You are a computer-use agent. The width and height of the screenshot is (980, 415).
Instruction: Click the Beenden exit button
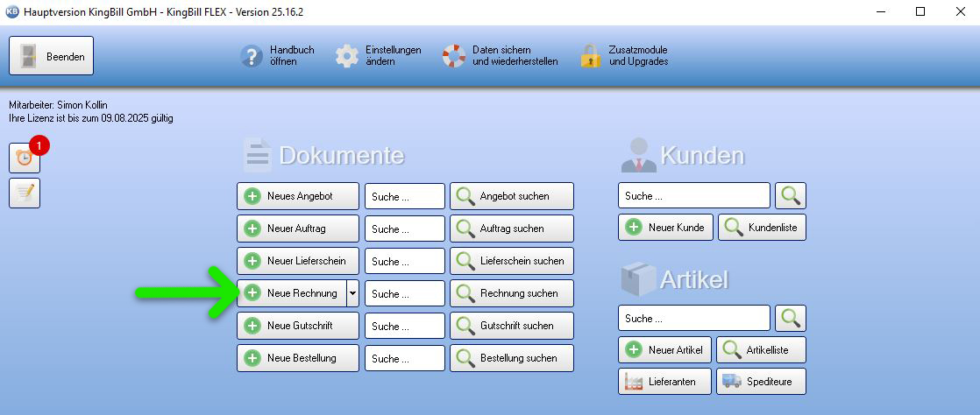point(51,55)
